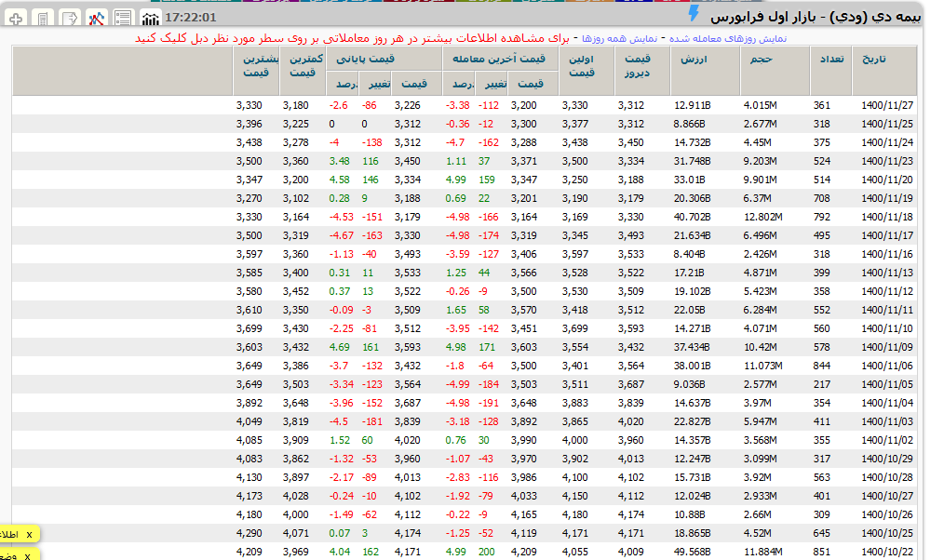
Task: Click the قیمت دیروز column header
Action: point(638,65)
